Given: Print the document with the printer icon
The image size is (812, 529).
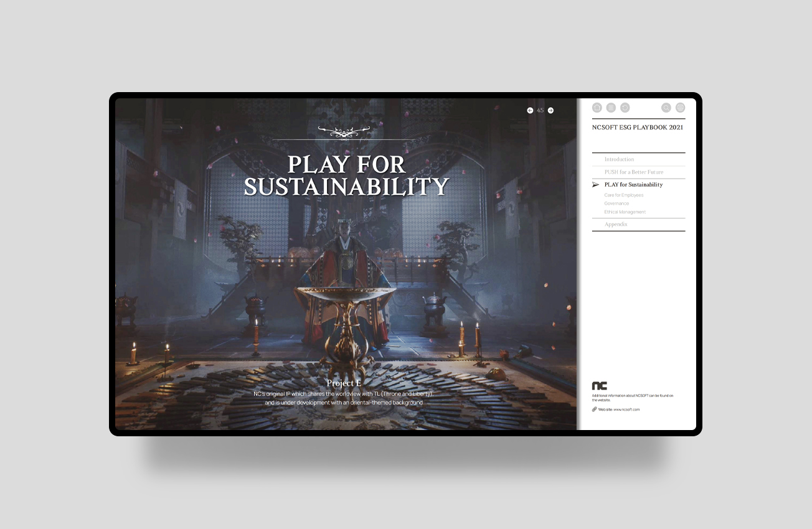Looking at the screenshot, I should tap(680, 108).
